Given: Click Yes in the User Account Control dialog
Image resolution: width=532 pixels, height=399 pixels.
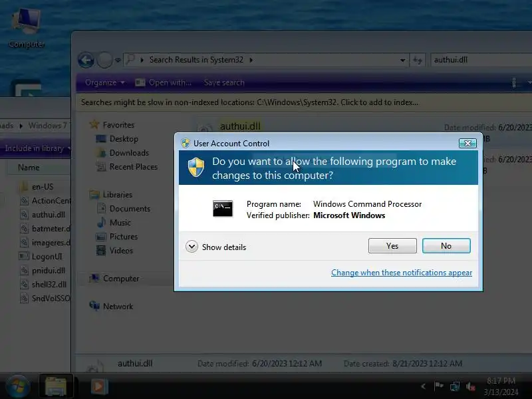Looking at the screenshot, I should [x=392, y=245].
